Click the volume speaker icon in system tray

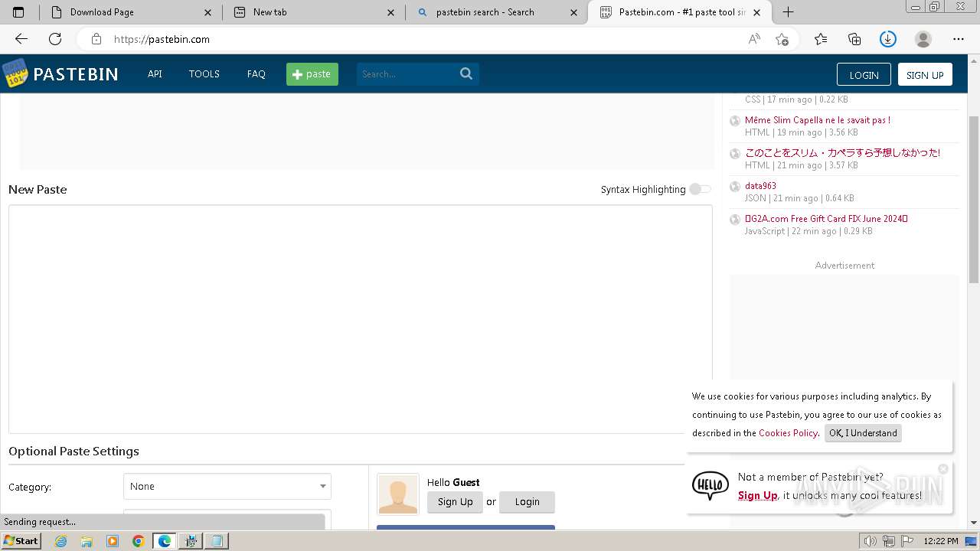(871, 541)
